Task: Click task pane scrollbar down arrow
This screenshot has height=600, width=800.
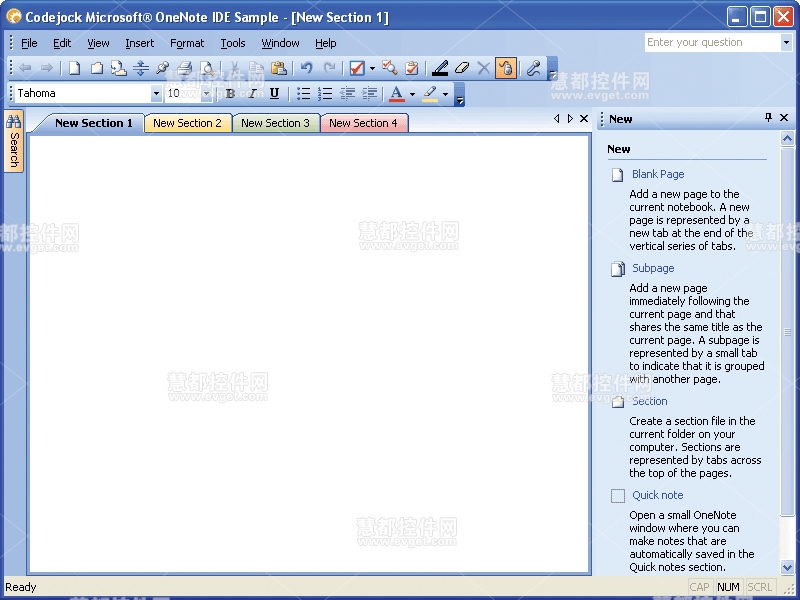Action: 787,566
